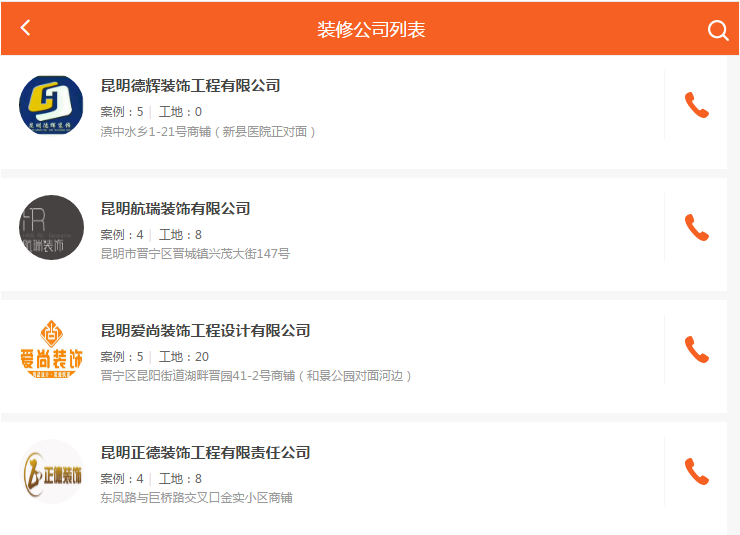Open the 正德装饰 logo thumbnail
740x535 pixels.
[x=51, y=471]
